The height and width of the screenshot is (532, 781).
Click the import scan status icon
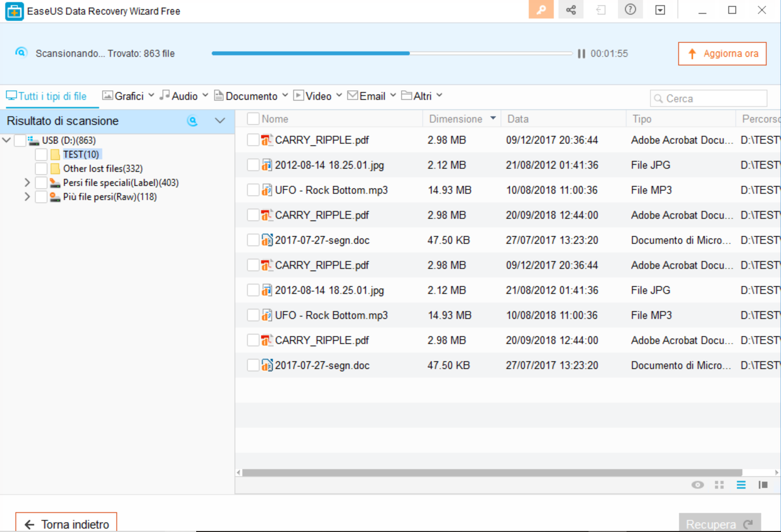[x=600, y=10]
